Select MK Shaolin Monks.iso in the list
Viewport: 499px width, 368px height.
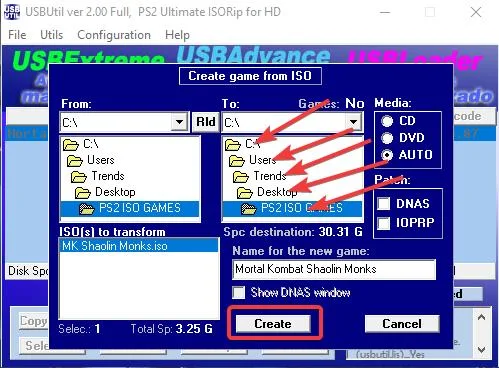point(139,246)
